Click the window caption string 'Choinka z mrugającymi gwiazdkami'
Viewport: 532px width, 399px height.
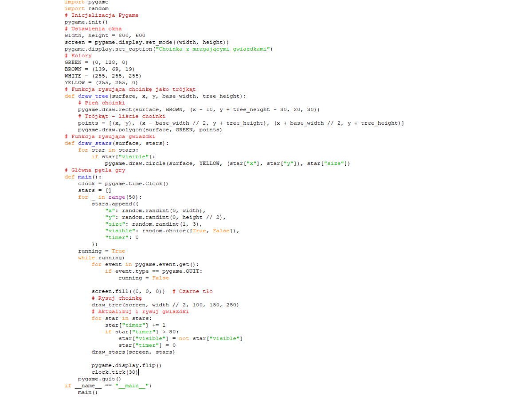point(213,49)
